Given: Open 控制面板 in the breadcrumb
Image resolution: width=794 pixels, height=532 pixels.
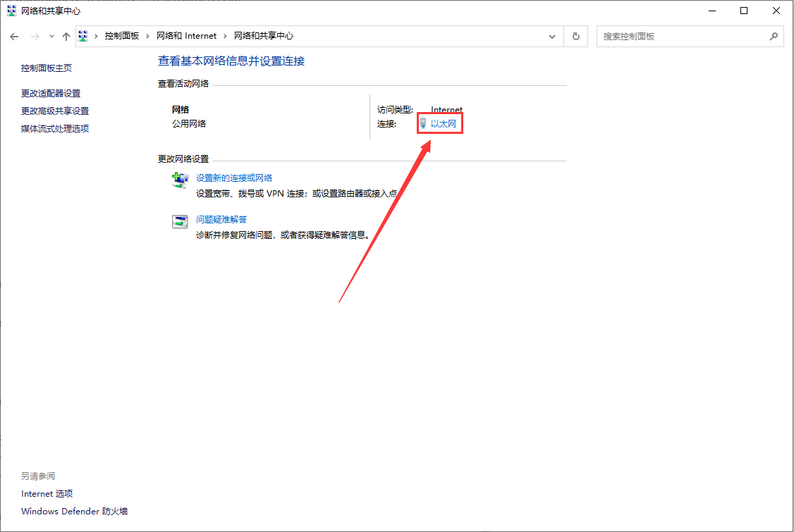Looking at the screenshot, I should 121,36.
